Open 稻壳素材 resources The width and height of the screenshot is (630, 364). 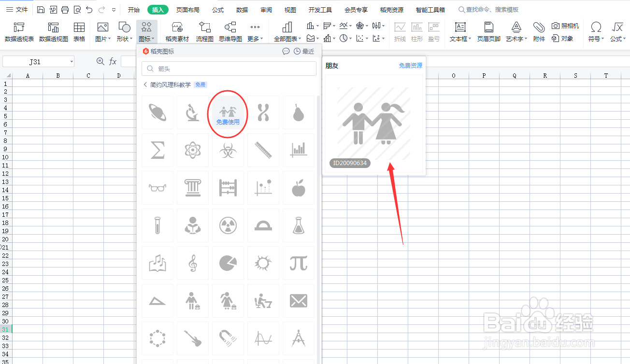click(x=177, y=32)
